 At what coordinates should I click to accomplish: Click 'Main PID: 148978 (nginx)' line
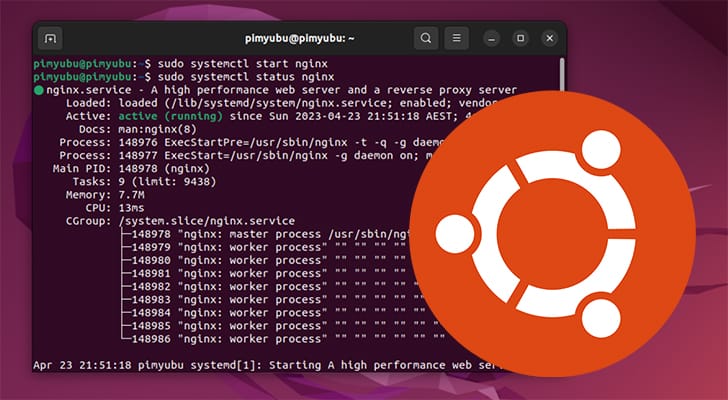(x=131, y=168)
